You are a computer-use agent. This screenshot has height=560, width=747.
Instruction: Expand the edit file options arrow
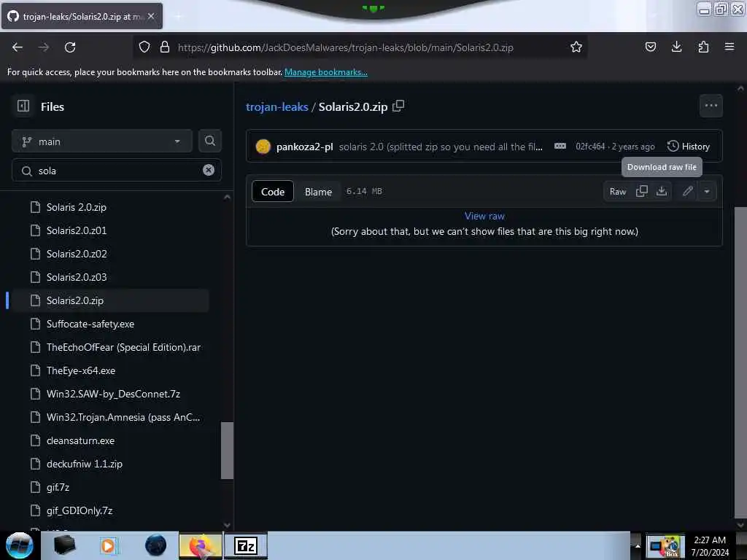coord(707,192)
